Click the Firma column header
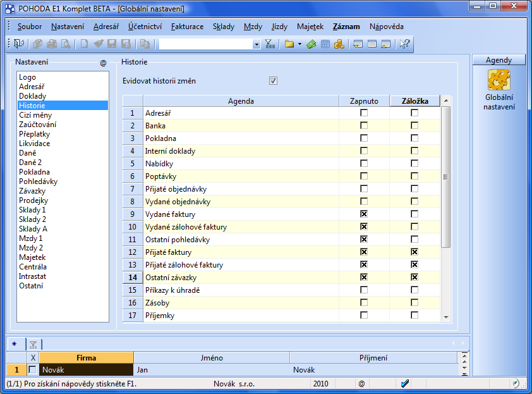The height and width of the screenshot is (394, 532). click(x=86, y=358)
